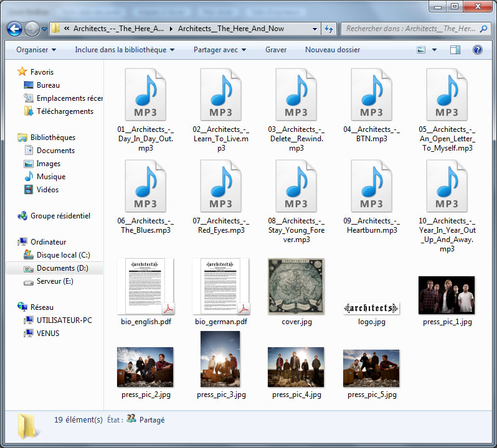The image size is (497, 448).
Task: Click the magnifying glass search icon
Action: pos(484,29)
